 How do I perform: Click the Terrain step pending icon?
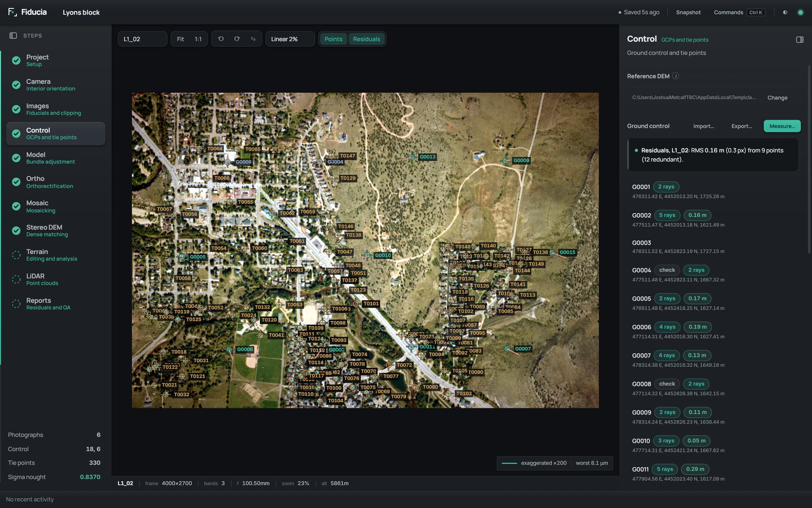tap(16, 255)
